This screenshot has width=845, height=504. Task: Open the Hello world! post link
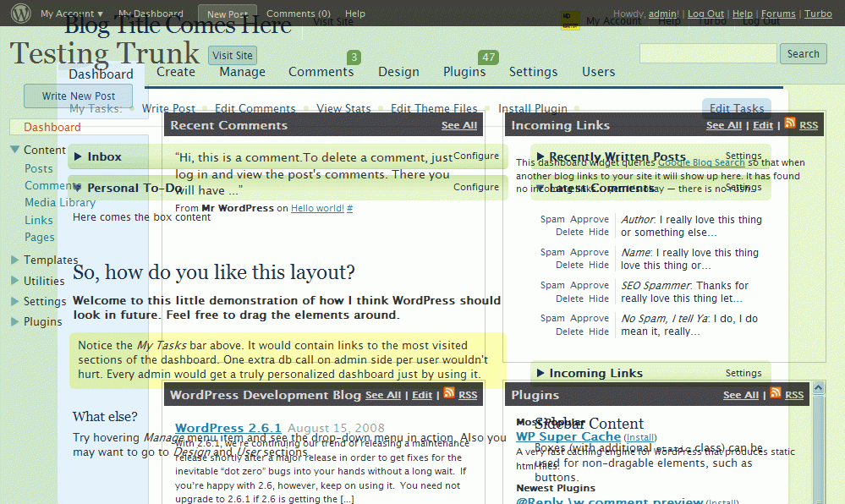pyautogui.click(x=320, y=207)
